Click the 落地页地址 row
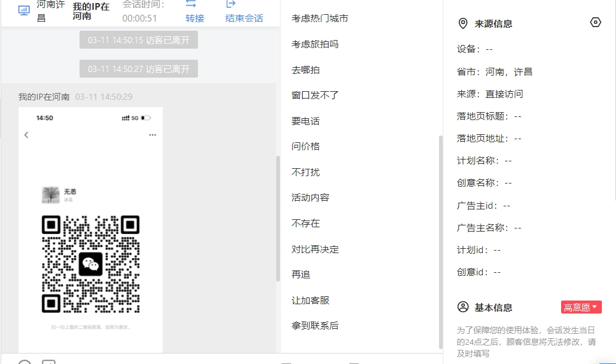 click(489, 139)
